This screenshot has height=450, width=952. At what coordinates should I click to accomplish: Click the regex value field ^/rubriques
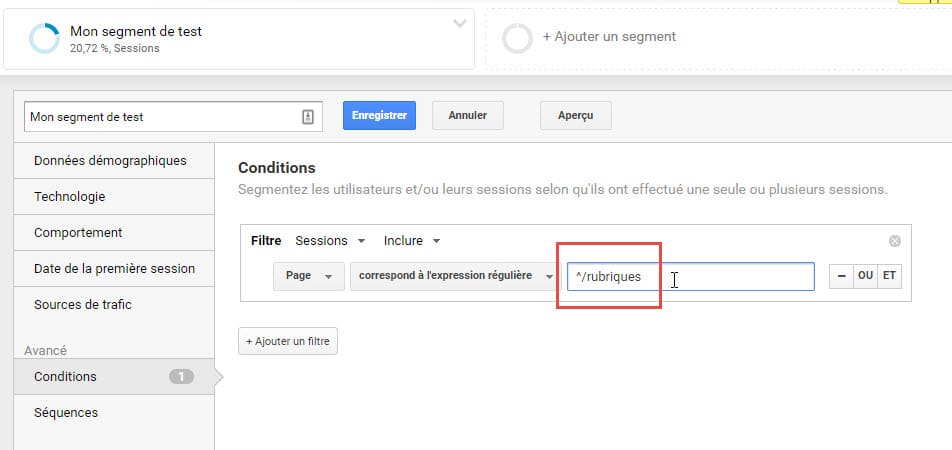(x=691, y=276)
